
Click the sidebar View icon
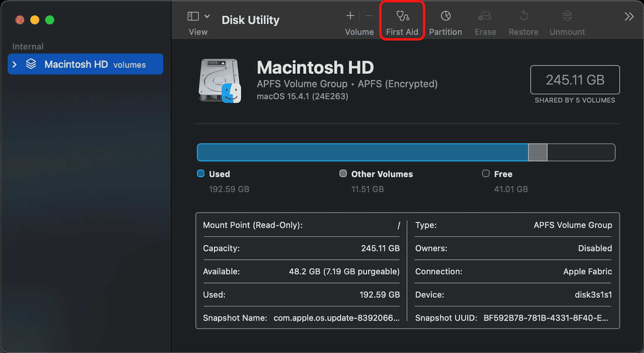(x=193, y=17)
